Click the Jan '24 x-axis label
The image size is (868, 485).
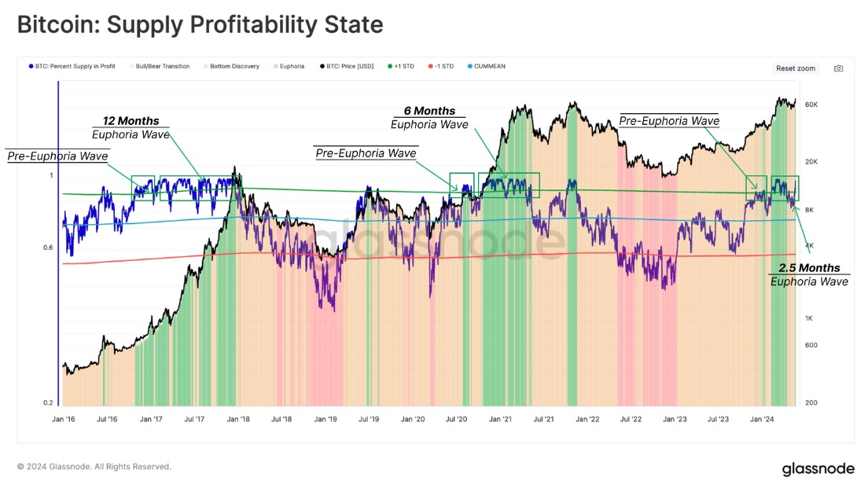[761, 419]
